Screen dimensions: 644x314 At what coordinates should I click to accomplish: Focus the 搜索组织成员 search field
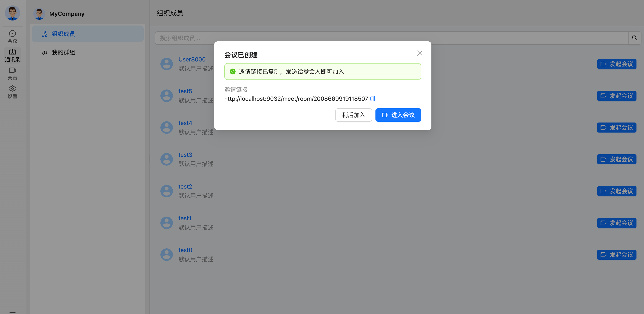[x=392, y=38]
